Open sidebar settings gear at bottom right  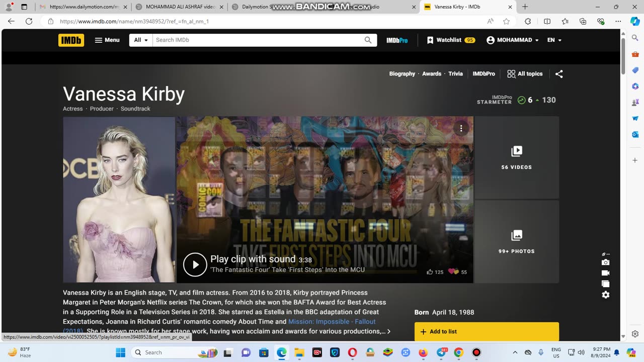pyautogui.click(x=635, y=334)
